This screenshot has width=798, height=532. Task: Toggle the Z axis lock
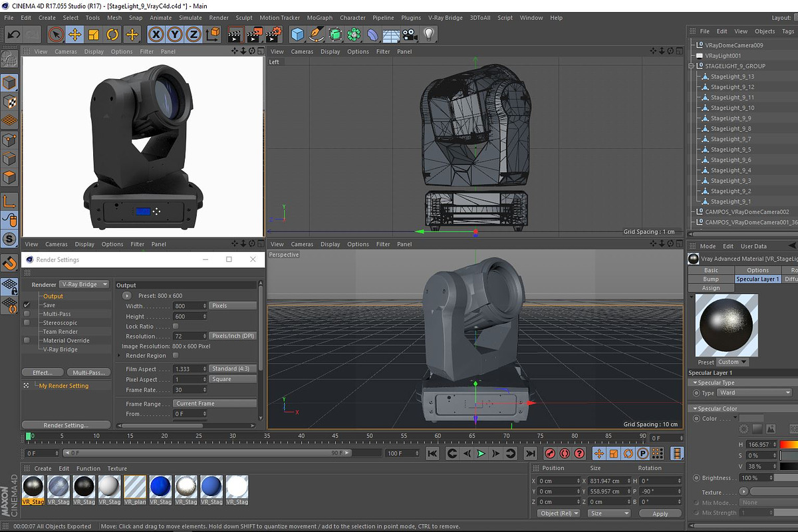(194, 35)
